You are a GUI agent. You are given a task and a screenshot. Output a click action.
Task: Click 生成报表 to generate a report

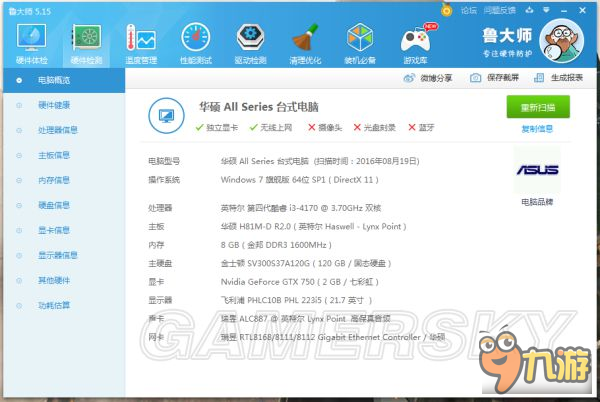558,78
